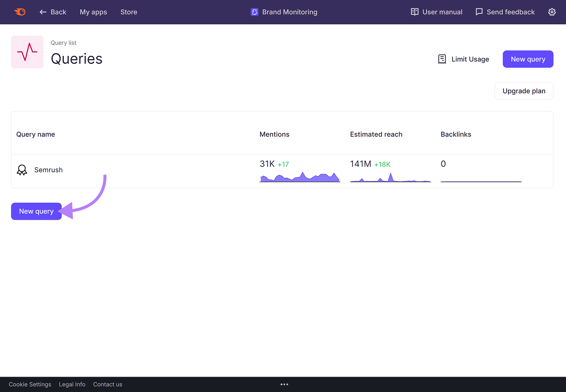Click the Contact us footer link

(108, 384)
